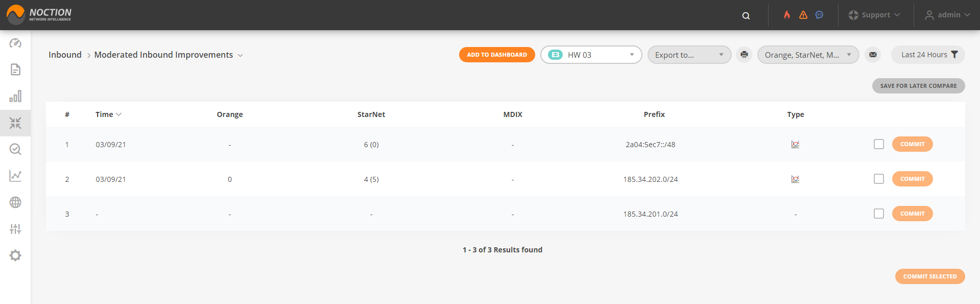The image size is (980, 304).
Task: Commit the 2a04:5ec7::/48 improvement
Action: pyautogui.click(x=912, y=144)
